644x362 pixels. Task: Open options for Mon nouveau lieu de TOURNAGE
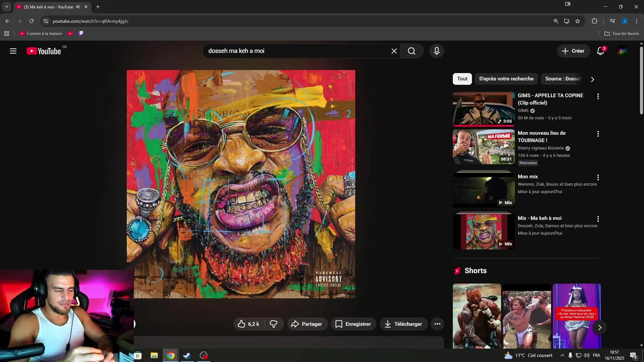[x=598, y=134]
